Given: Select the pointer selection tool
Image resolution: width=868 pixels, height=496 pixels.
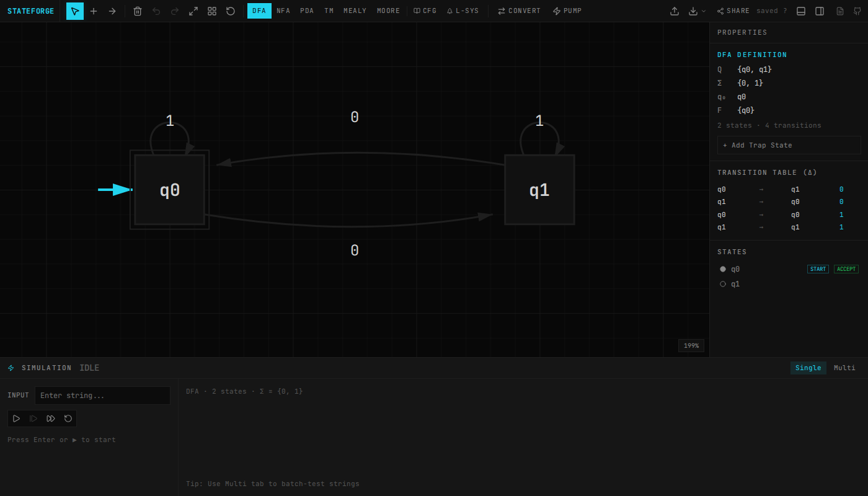Looking at the screenshot, I should click(74, 11).
